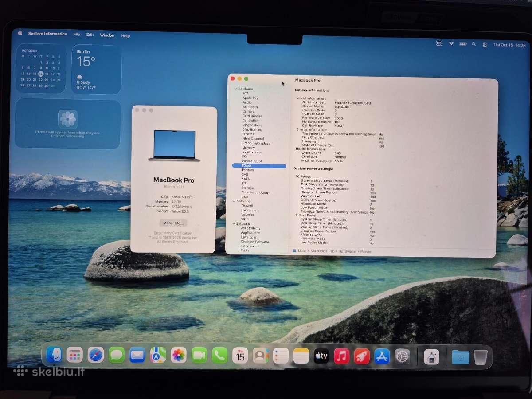Click the More Info... button
532x399 pixels.
(173, 223)
